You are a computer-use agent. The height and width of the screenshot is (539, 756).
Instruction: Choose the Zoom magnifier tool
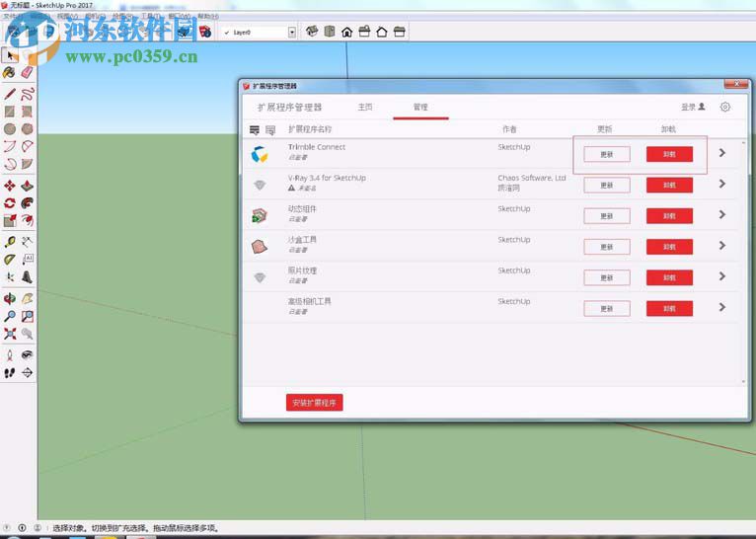click(10, 316)
